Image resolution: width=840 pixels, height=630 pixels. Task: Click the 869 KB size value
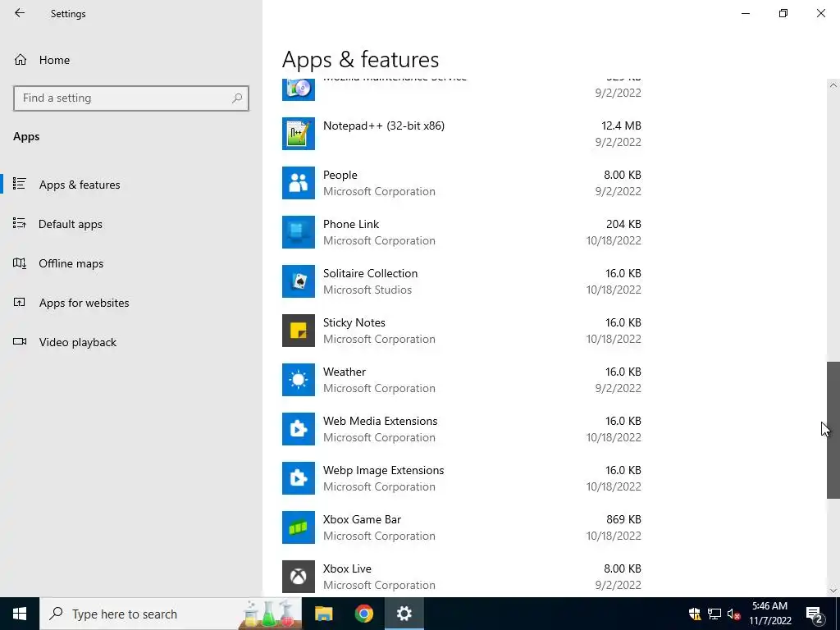(x=623, y=519)
